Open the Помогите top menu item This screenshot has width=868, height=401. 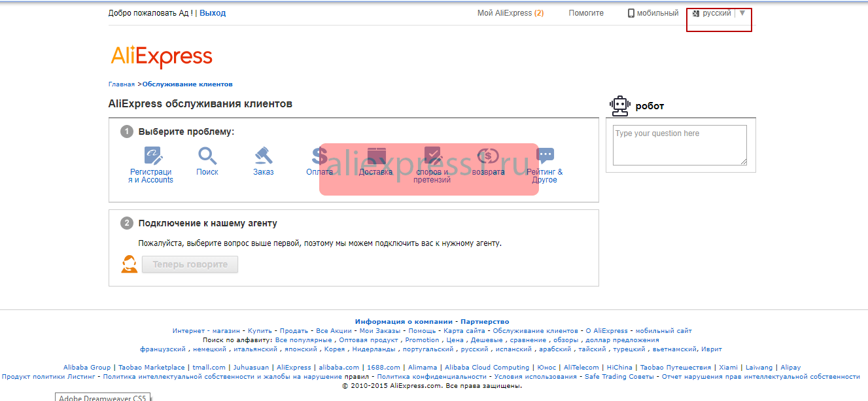(x=586, y=13)
